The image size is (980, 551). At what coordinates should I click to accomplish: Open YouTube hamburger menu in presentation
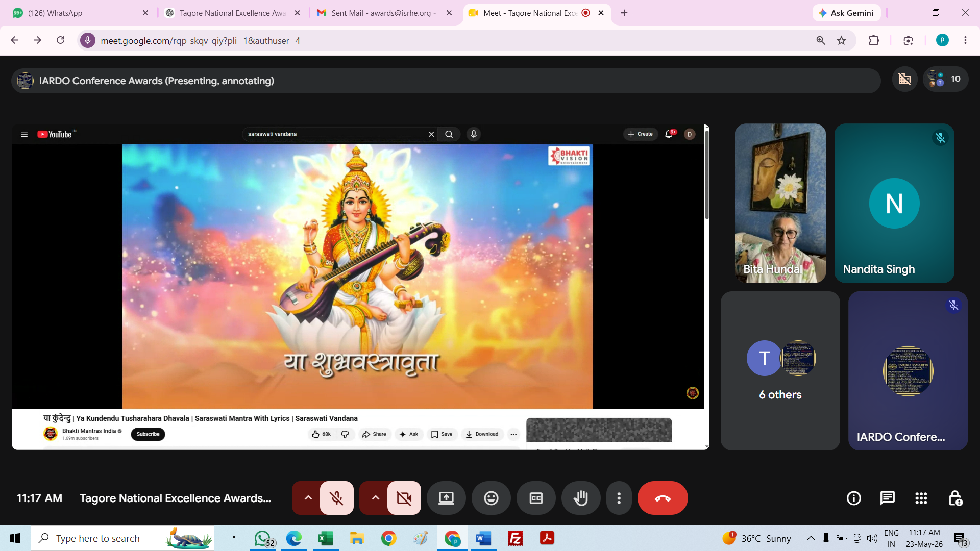click(24, 134)
